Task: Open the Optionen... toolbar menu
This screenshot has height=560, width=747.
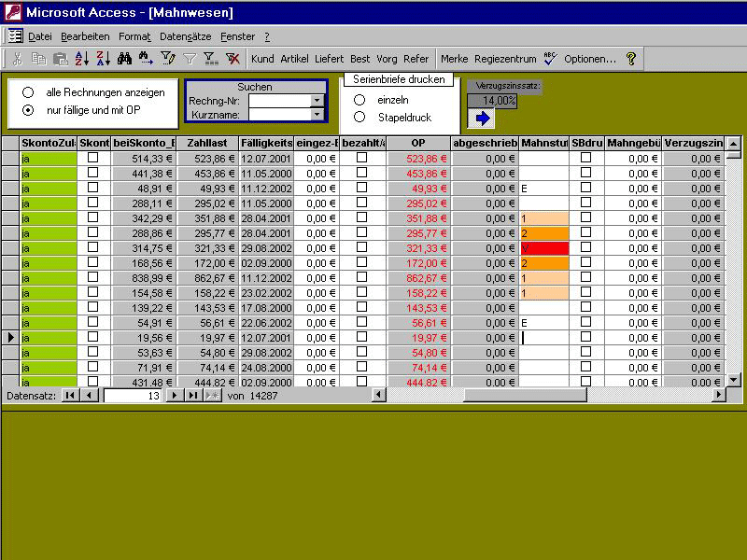Action: coord(590,59)
